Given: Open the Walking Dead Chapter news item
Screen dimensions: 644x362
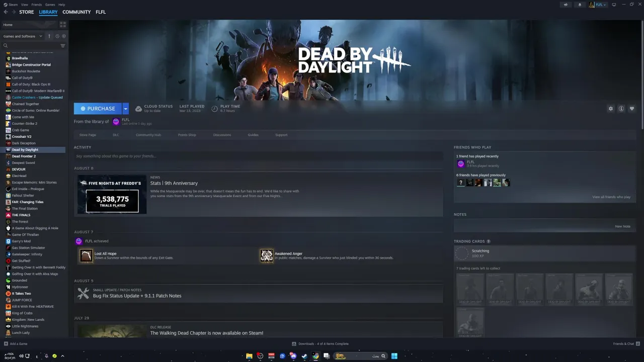Looking at the screenshot, I should point(207,333).
